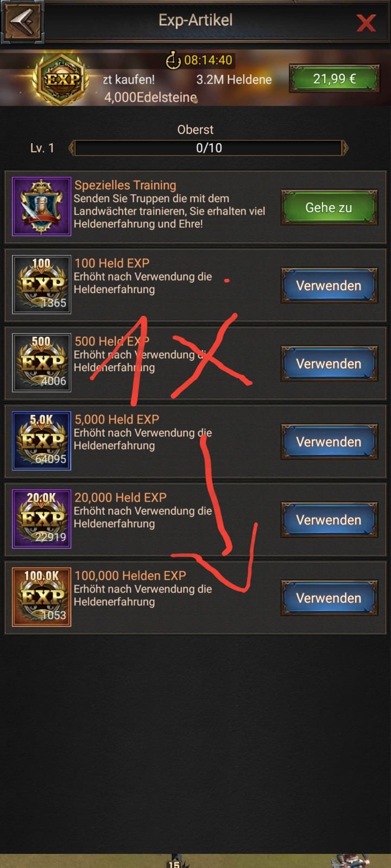Open the Spezielles Training emblem icon
391x868 pixels.
(42, 206)
